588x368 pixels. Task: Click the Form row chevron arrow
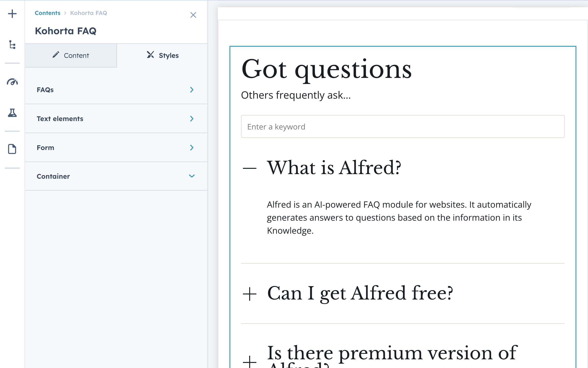coord(192,148)
